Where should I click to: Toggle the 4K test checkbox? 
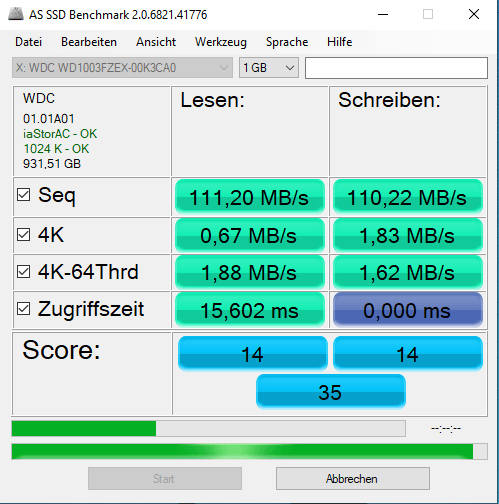[23, 234]
